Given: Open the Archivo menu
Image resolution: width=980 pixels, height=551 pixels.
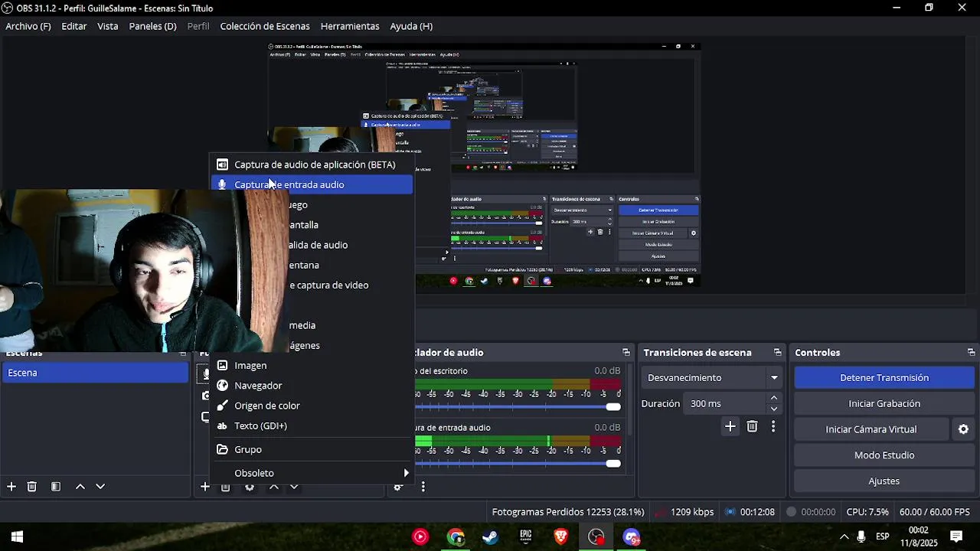Looking at the screenshot, I should 28,26.
